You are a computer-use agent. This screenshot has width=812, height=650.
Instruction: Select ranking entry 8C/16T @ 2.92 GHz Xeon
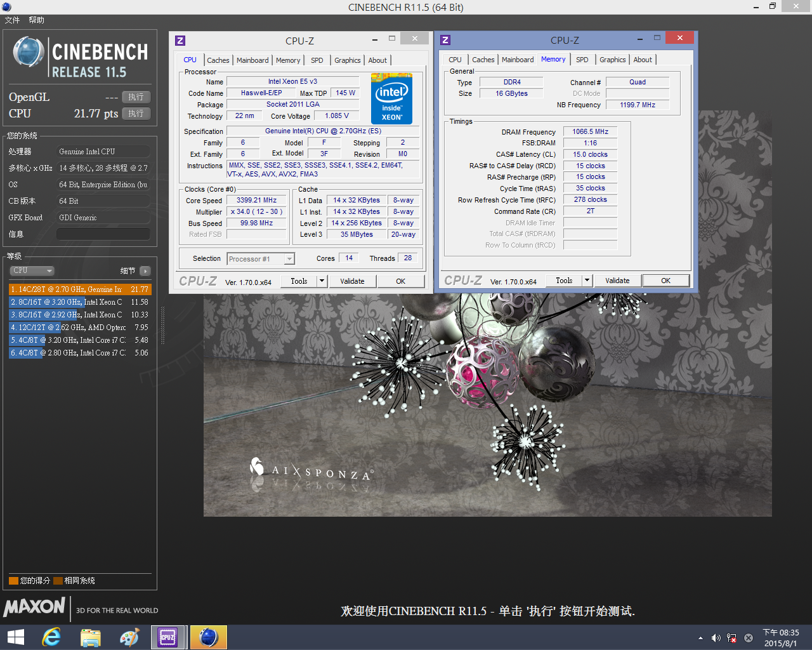[80, 315]
